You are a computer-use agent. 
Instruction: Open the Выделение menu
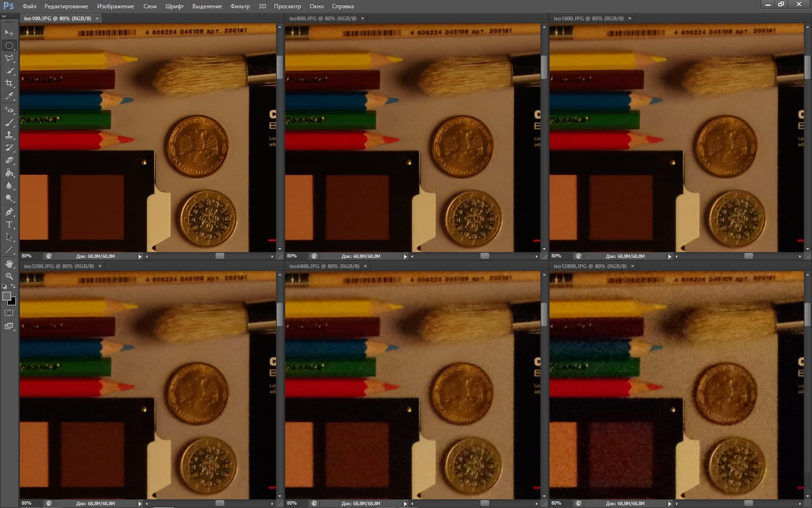tap(207, 6)
